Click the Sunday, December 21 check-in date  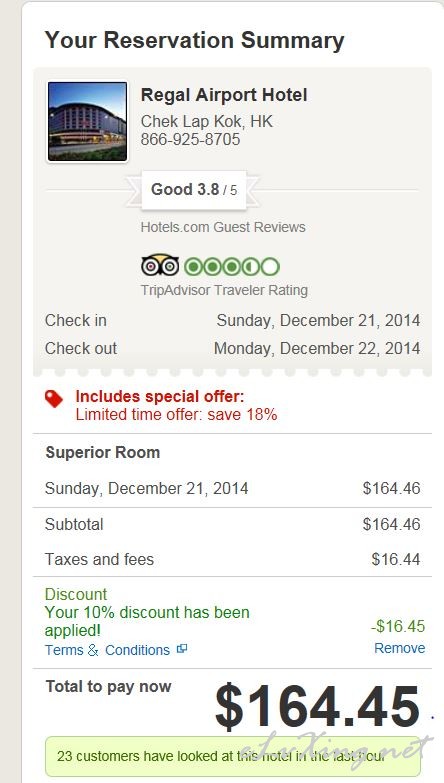(318, 321)
